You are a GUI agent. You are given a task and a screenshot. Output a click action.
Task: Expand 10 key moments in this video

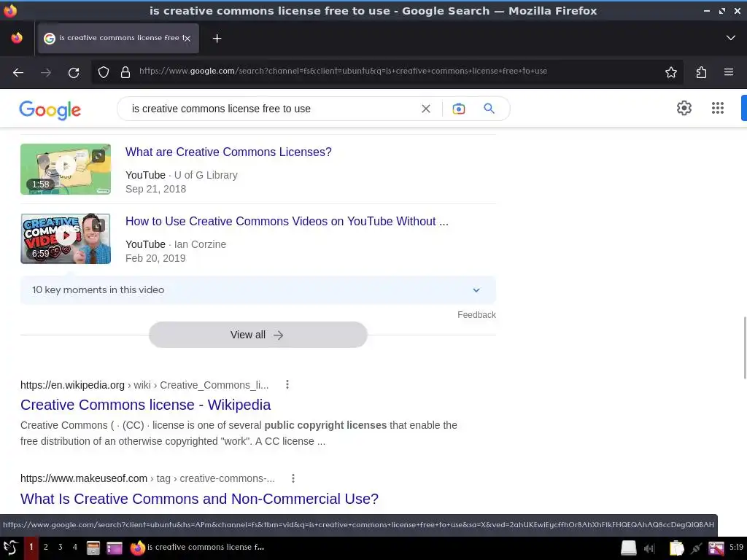coord(258,290)
